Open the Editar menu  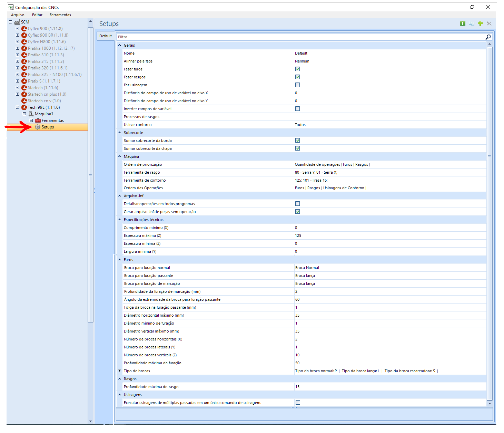(x=37, y=15)
